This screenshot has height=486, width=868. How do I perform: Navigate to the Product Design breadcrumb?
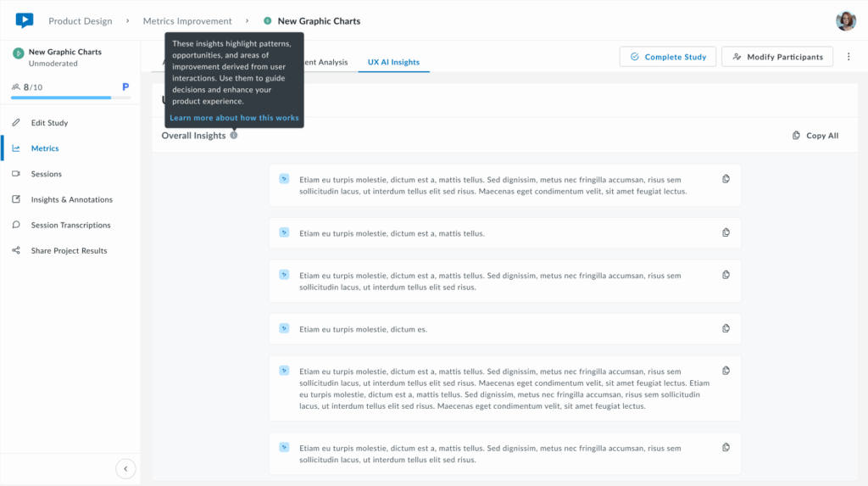(80, 21)
